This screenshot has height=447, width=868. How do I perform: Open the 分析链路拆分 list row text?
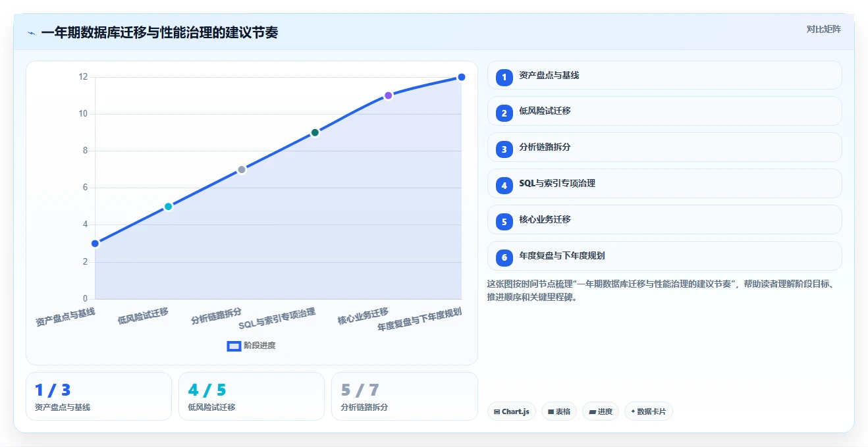(545, 147)
